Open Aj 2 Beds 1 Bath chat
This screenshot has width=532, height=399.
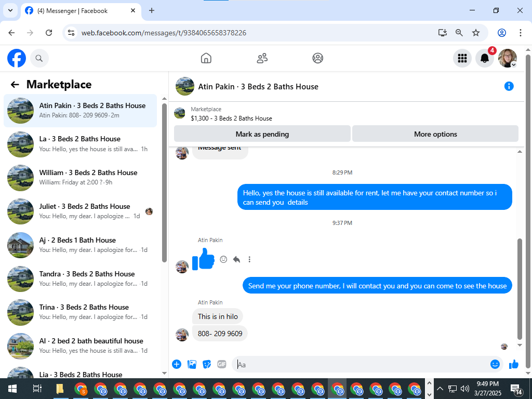click(80, 245)
